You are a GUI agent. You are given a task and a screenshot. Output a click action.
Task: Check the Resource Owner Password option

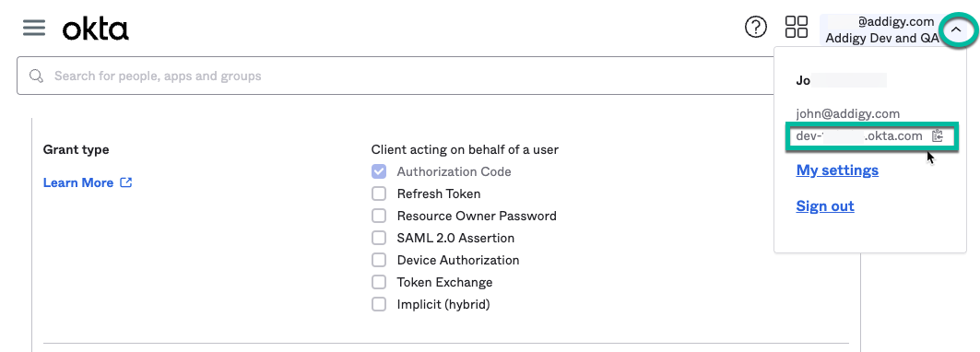coord(379,216)
